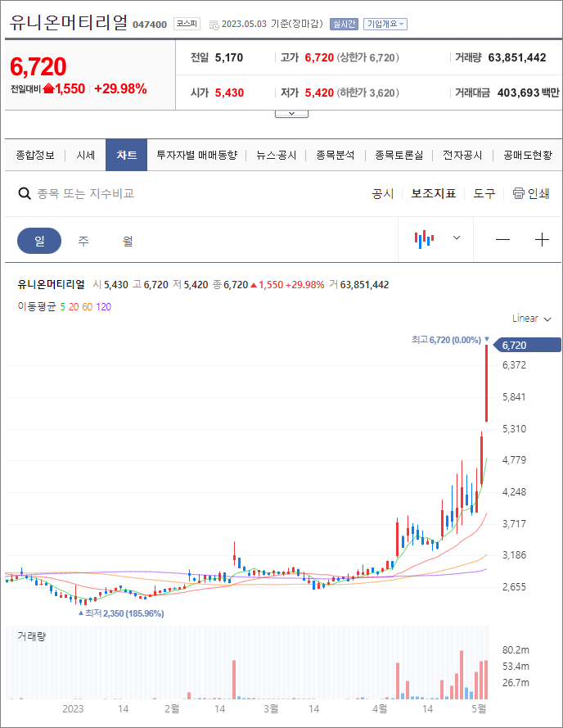Focus the 종목 또는 지수비교 search field
Screen dimensions: 563x728
(85, 193)
